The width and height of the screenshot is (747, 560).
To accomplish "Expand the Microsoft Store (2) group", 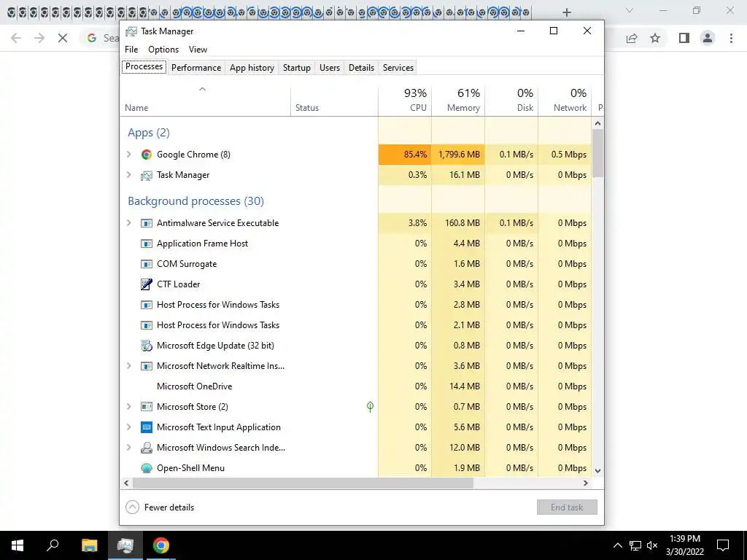I will (128, 407).
